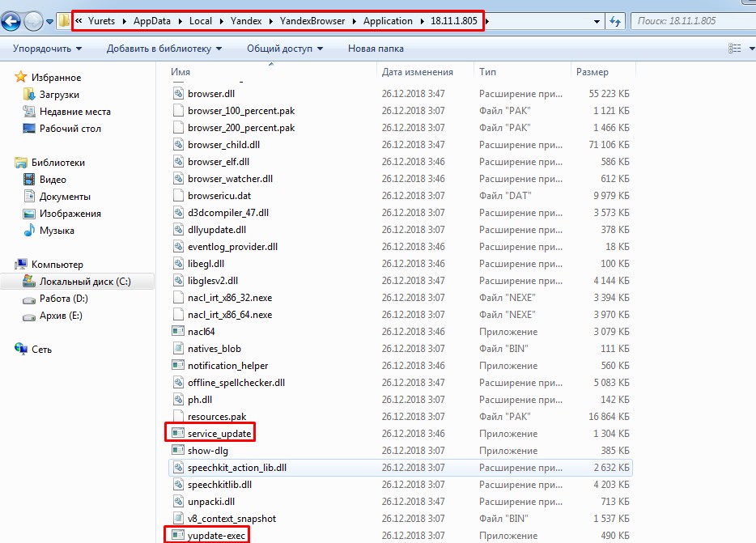
Task: Select Работа (D:) drive in sidebar
Action: point(63,299)
